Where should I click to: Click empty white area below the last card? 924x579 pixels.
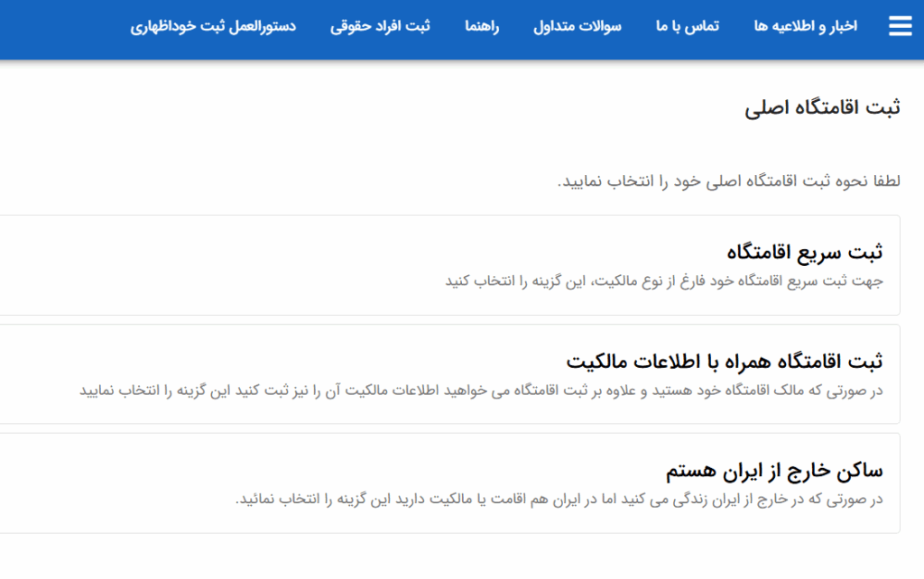pyautogui.click(x=451, y=556)
